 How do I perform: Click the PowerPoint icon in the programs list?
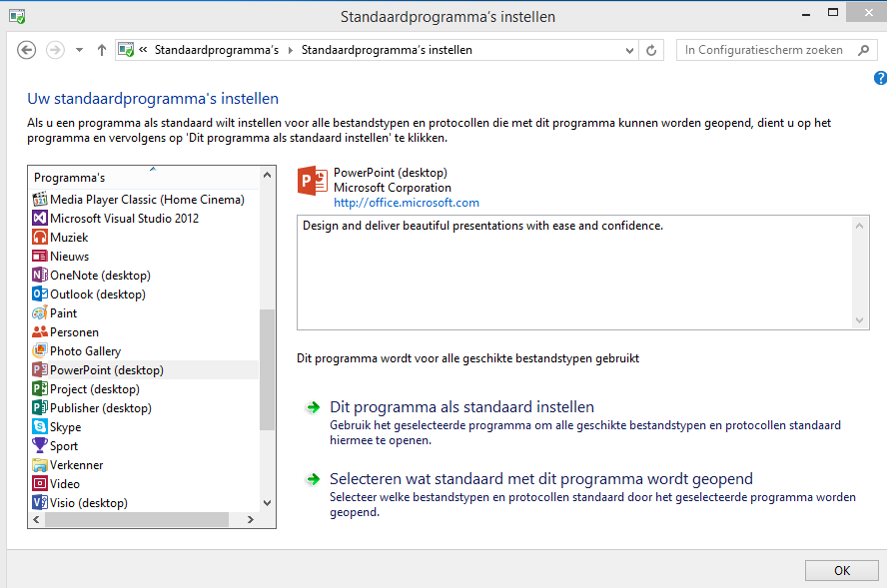(x=40, y=369)
